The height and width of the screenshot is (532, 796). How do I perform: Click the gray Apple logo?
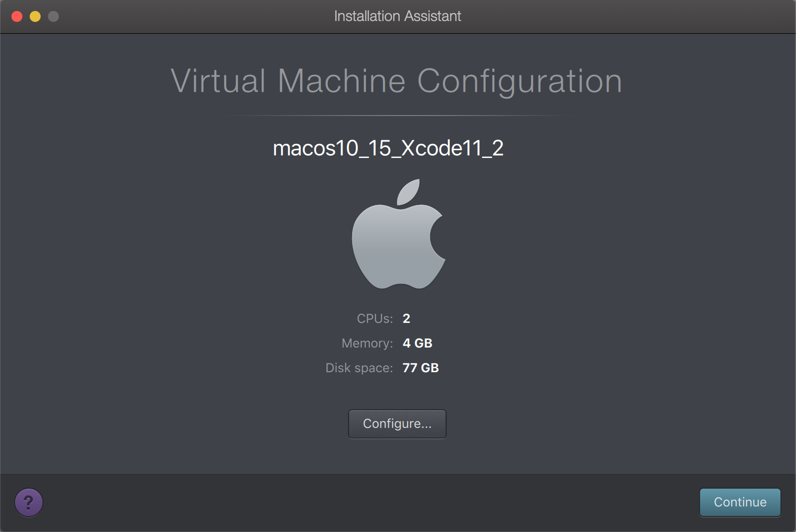click(x=397, y=242)
